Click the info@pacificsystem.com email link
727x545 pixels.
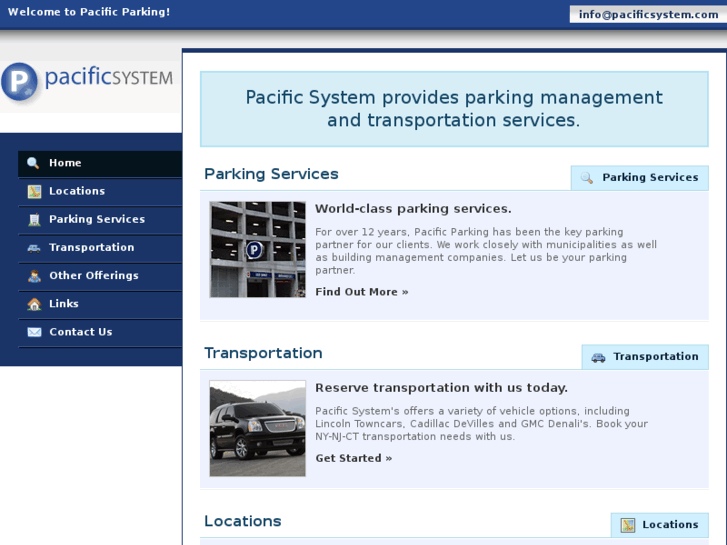[x=648, y=14]
